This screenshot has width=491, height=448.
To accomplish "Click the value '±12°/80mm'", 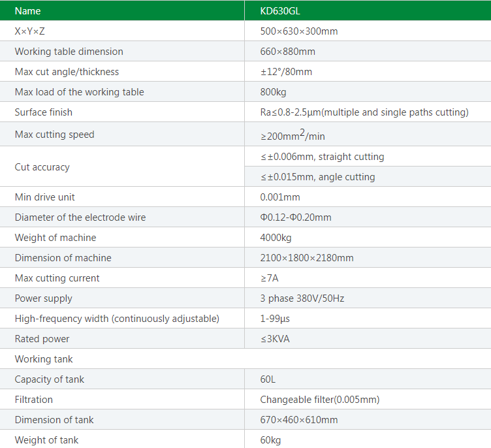I will tap(286, 72).
